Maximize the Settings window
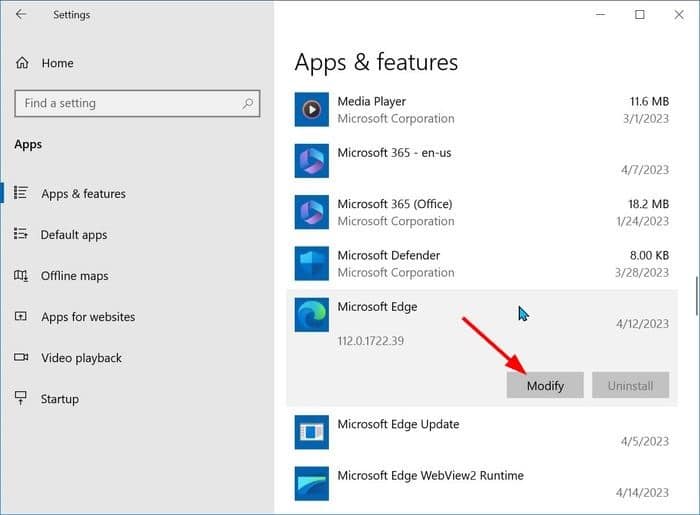The image size is (700, 515). coord(640,14)
